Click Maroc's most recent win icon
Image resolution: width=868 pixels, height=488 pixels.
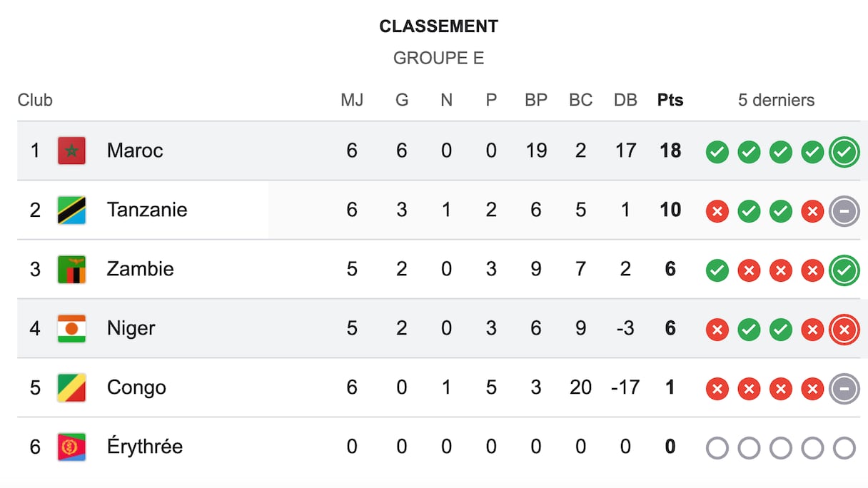[844, 151]
